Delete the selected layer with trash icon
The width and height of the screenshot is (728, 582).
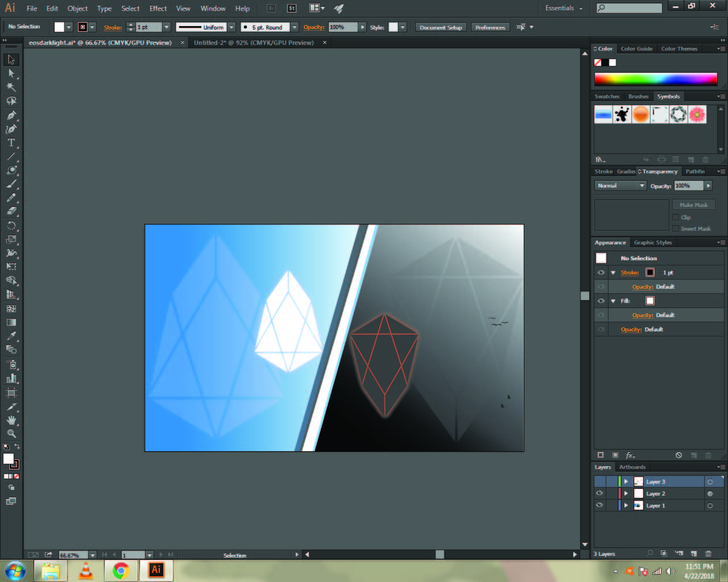click(708, 554)
